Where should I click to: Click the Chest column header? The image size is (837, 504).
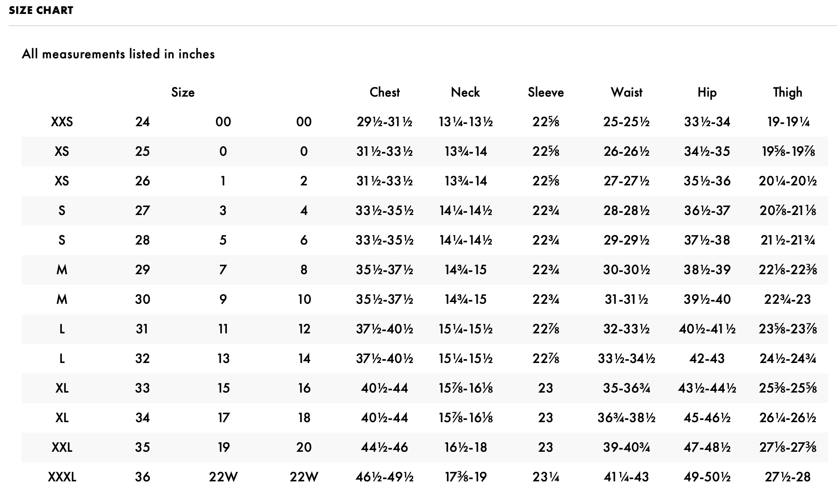coord(385,92)
